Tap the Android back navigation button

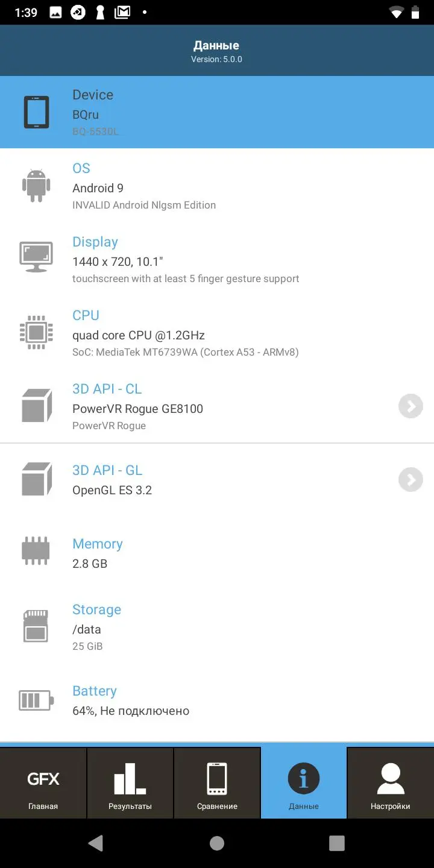(x=95, y=843)
